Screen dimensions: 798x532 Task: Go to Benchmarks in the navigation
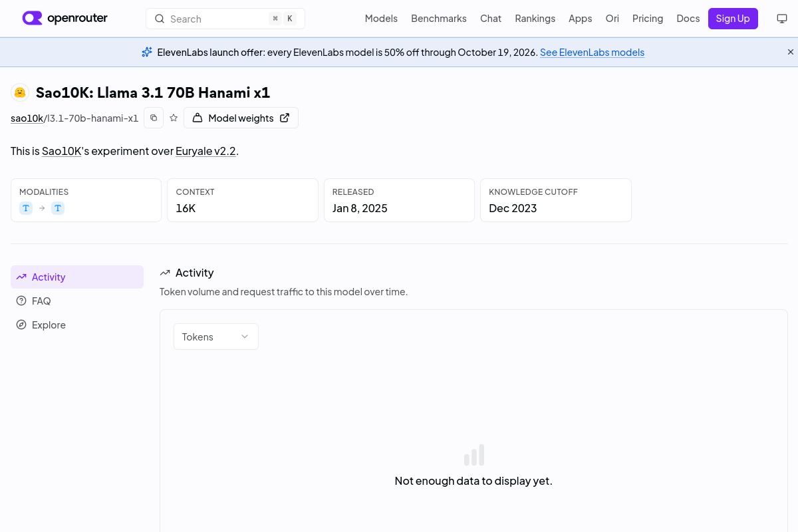[439, 19]
